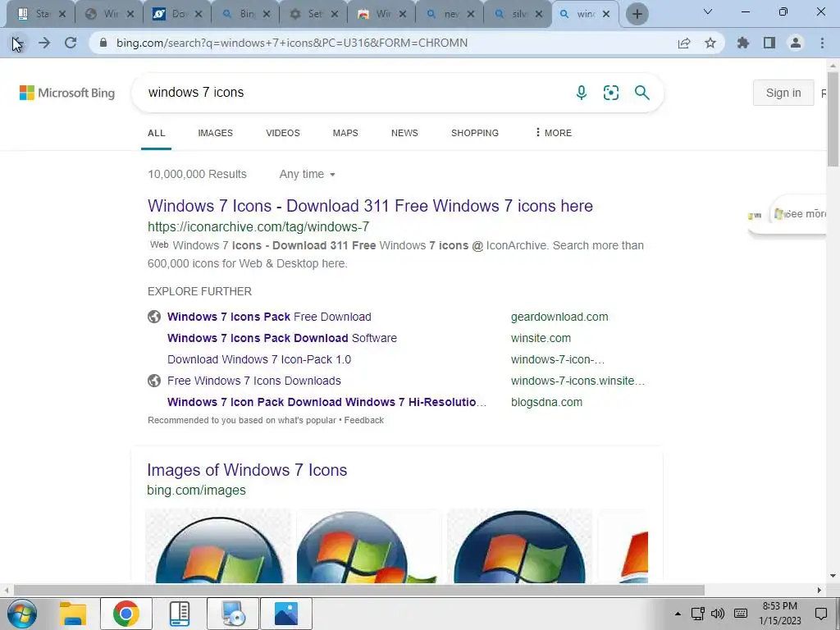Screen dimensions: 840x630
Task: Go back using the browser back arrow
Action: click(17, 43)
